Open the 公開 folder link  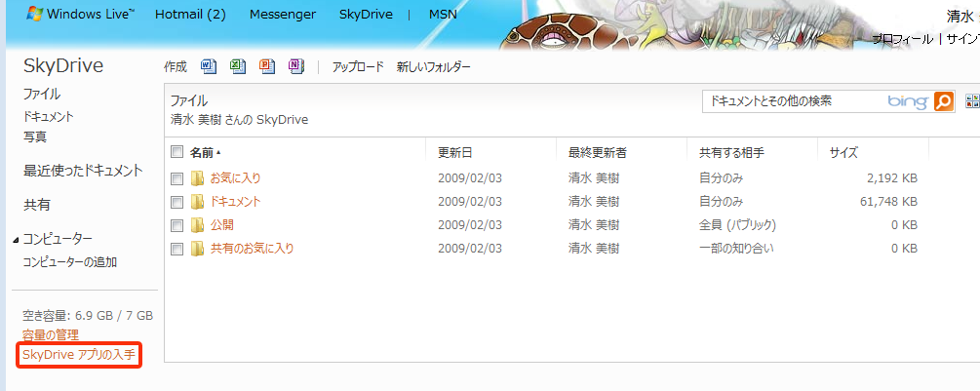[222, 225]
